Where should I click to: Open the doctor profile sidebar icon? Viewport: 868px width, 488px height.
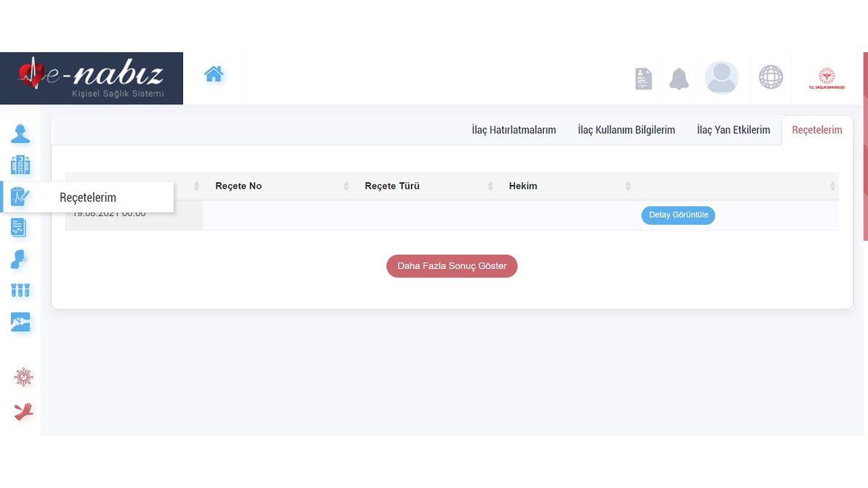click(20, 134)
